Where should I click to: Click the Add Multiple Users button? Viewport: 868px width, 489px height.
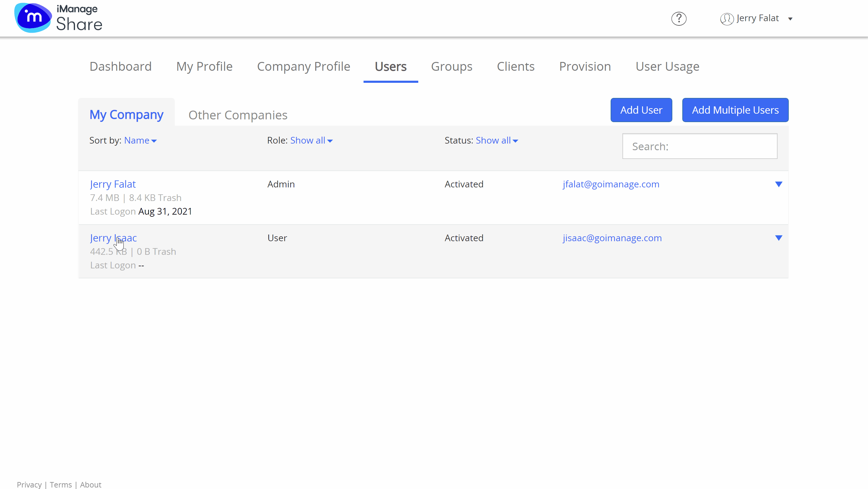coord(735,110)
